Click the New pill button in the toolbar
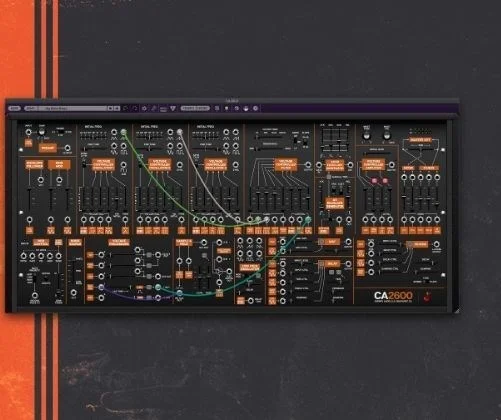Viewport: 501px width, 420px height. pyautogui.click(x=14, y=108)
